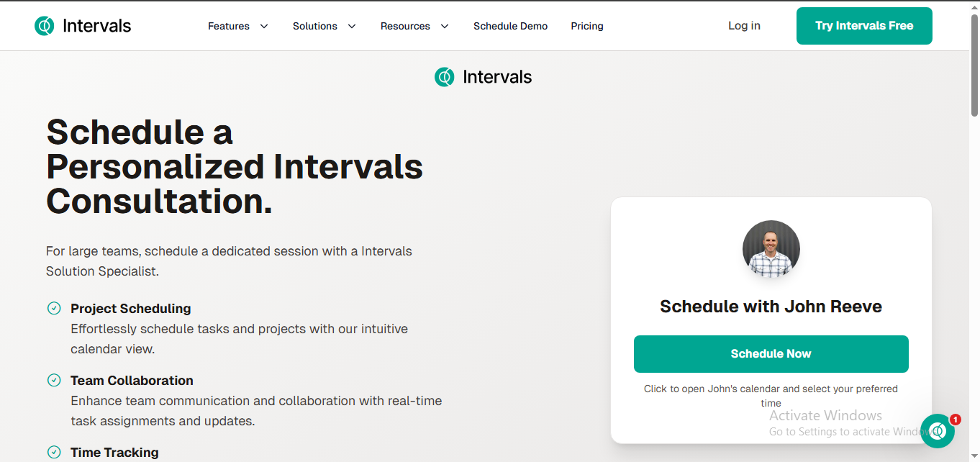Open the Schedule Demo menu item
980x462 pixels.
510,26
